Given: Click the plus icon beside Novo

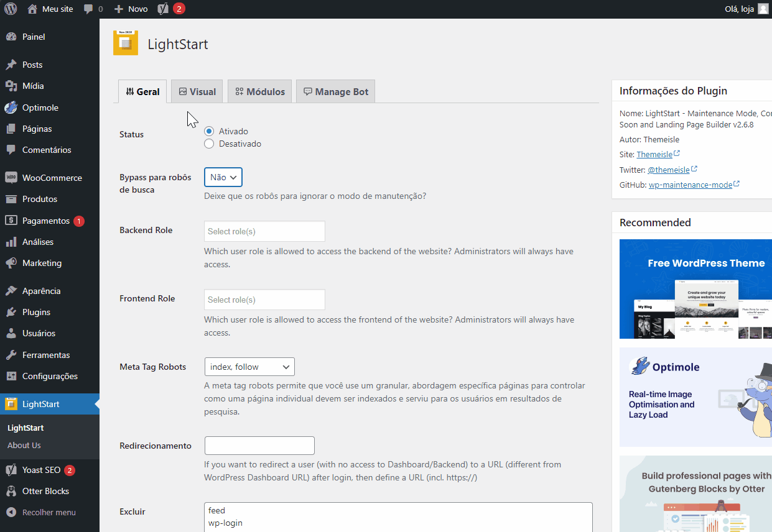Looking at the screenshot, I should (119, 9).
